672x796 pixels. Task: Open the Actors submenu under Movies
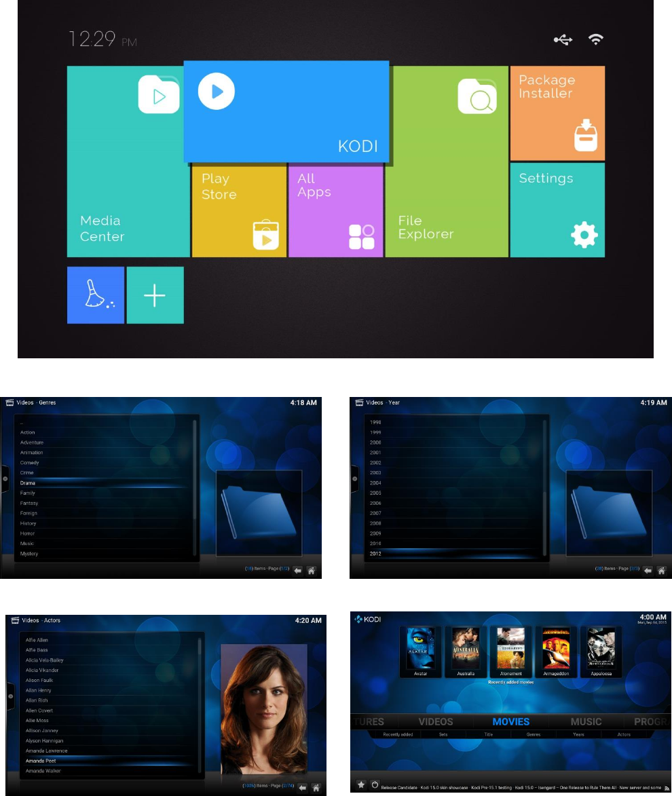624,734
